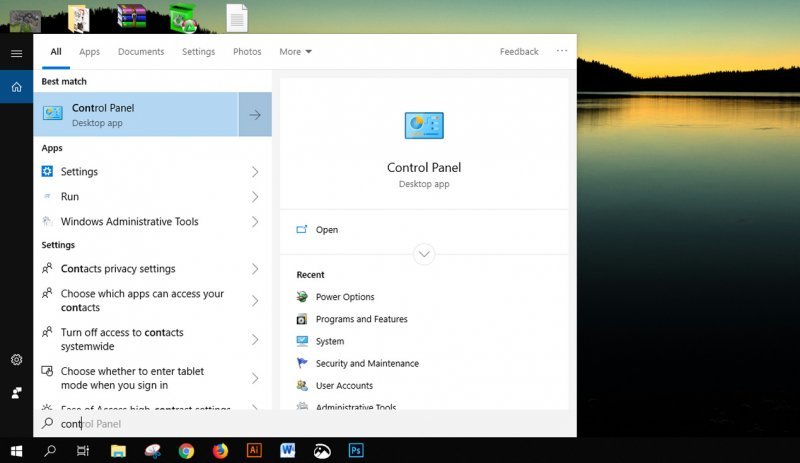Viewport: 800px width, 463px height.
Task: Click the System monitor icon in the Recent list
Action: (x=302, y=341)
